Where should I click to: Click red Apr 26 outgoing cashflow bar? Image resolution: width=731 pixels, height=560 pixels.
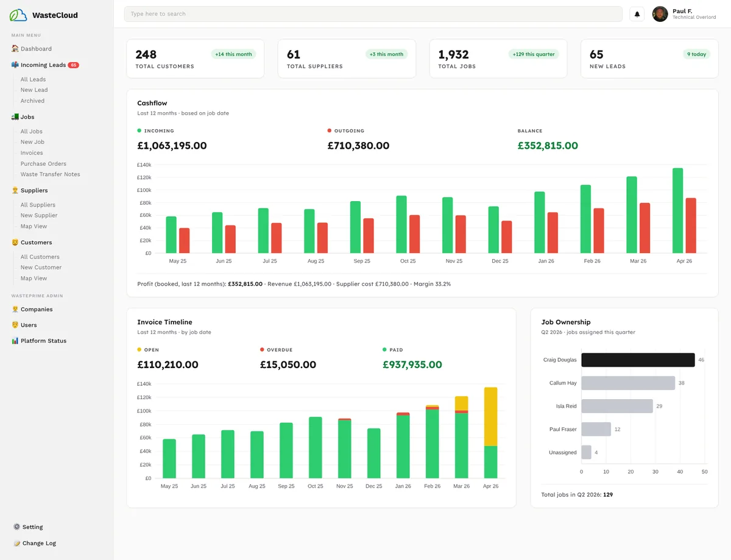pos(691,225)
